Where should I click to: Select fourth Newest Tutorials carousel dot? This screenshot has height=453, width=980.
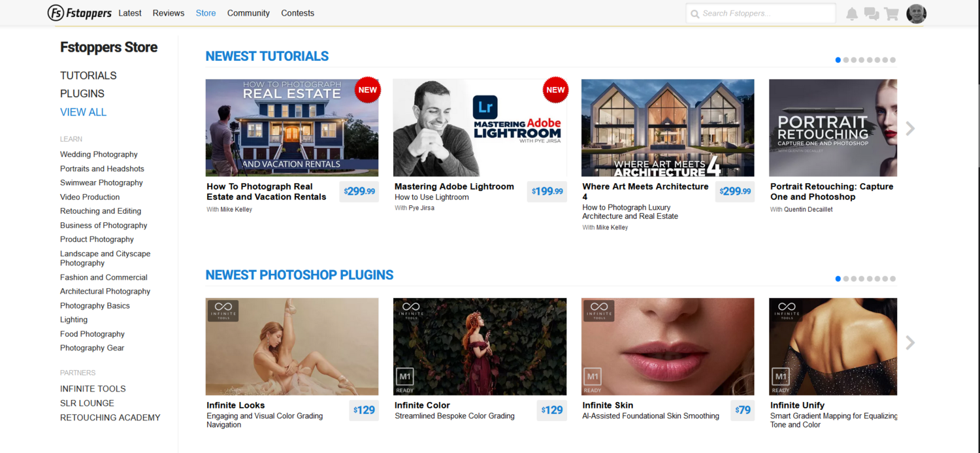click(862, 60)
